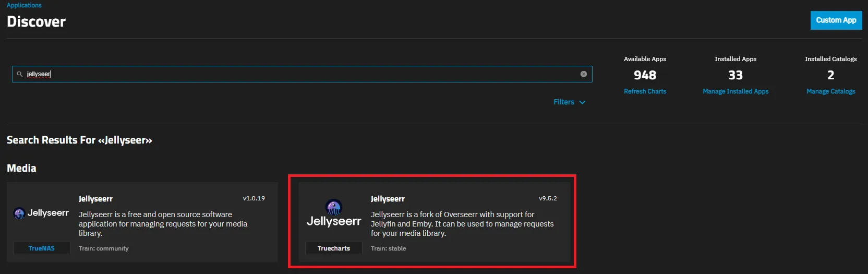This screenshot has height=274, width=868.
Task: Click the Search Results For «Jellyseer» heading
Action: (79, 140)
